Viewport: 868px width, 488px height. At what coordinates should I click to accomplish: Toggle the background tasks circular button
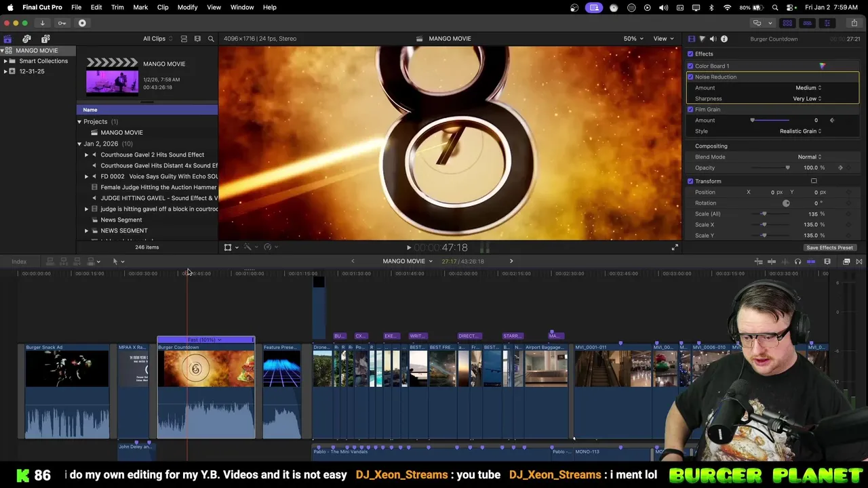[82, 23]
